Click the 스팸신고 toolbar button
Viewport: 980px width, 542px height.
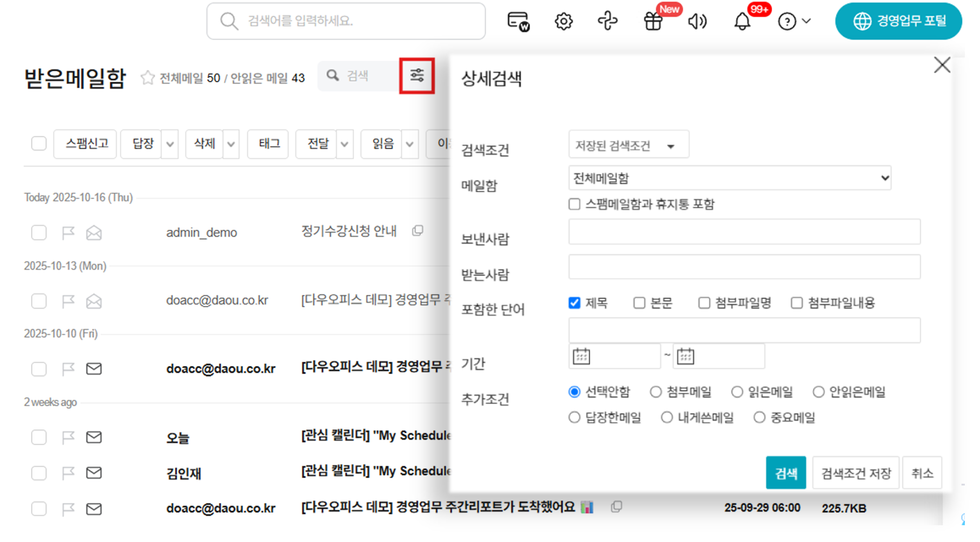point(86,144)
